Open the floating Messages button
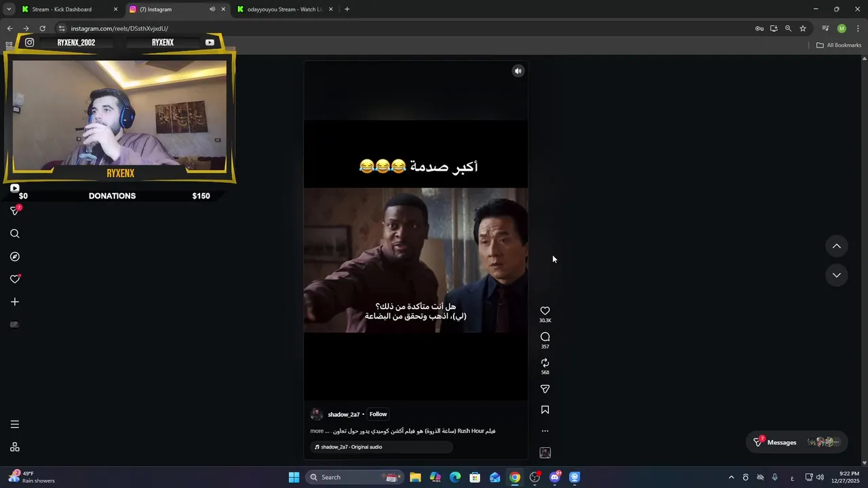Image resolution: width=868 pixels, height=488 pixels. [x=797, y=443]
